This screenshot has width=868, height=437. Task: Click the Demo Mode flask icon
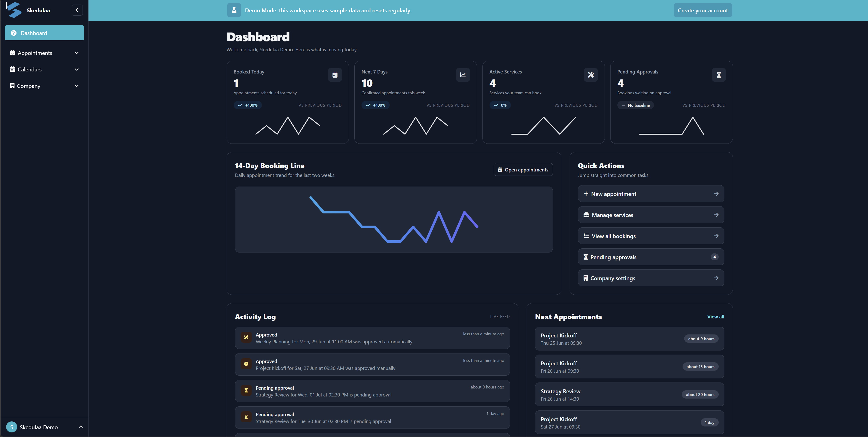pyautogui.click(x=234, y=10)
